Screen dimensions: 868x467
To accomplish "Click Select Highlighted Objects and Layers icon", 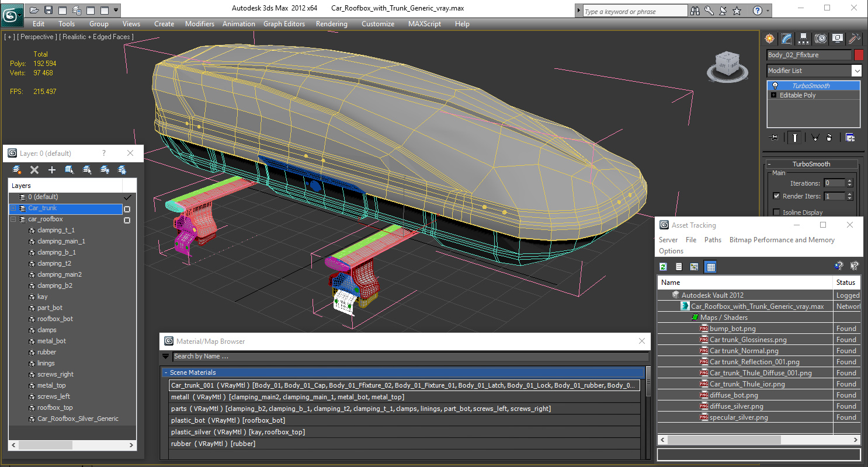I will coord(70,170).
